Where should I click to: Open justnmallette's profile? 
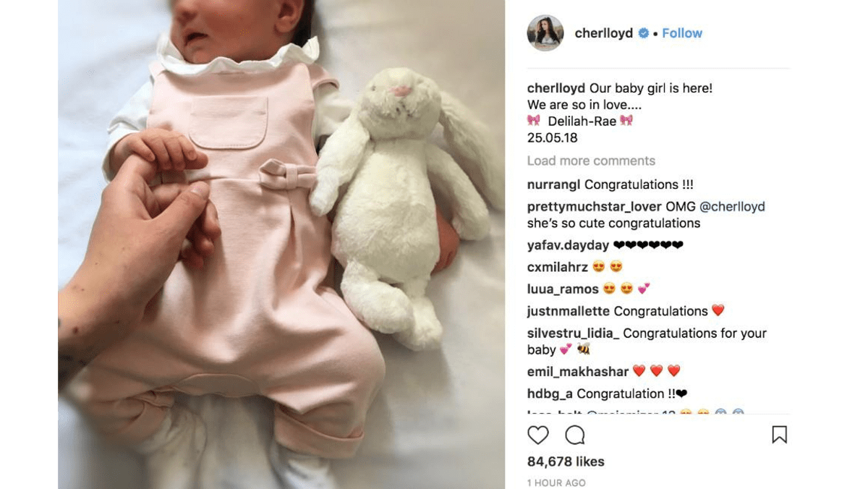(569, 311)
